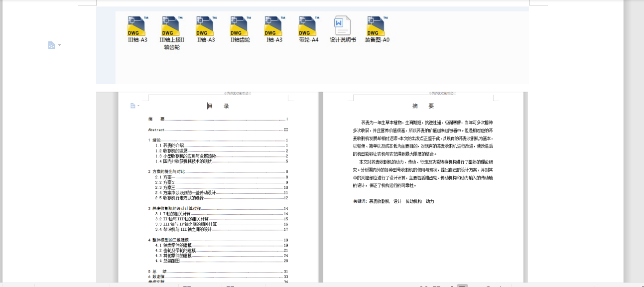Click the 6 致谢信 contents row
Image resolution: width=644 pixels, height=287 pixels.
pyautogui.click(x=218, y=276)
